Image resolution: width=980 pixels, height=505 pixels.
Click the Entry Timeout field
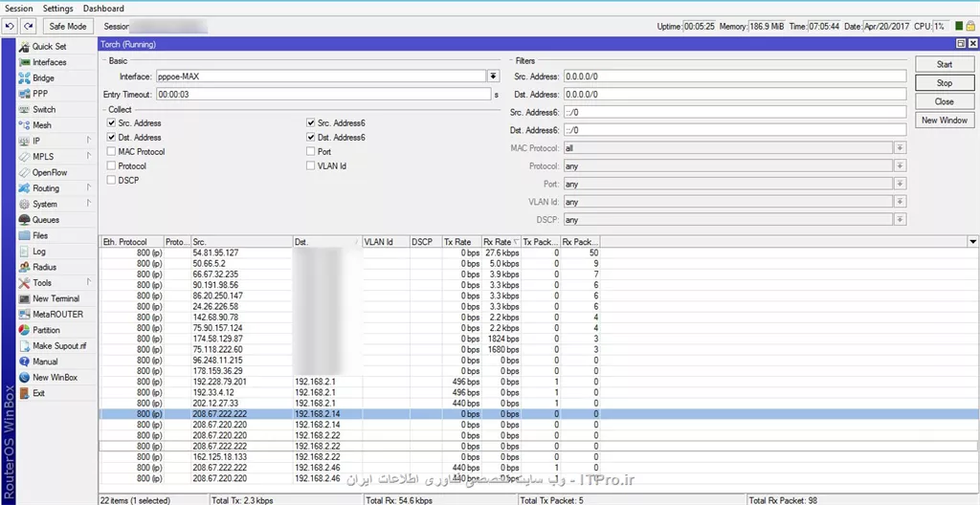[x=323, y=95]
